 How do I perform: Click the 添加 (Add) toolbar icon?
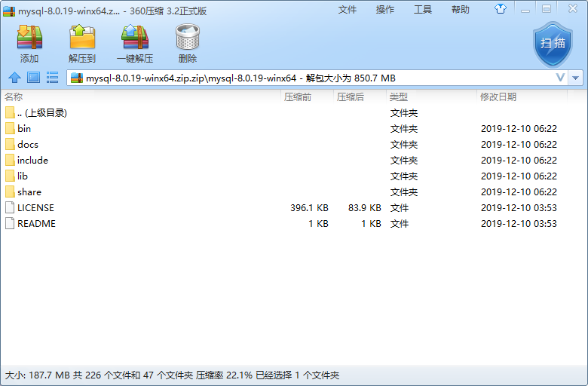click(x=29, y=37)
